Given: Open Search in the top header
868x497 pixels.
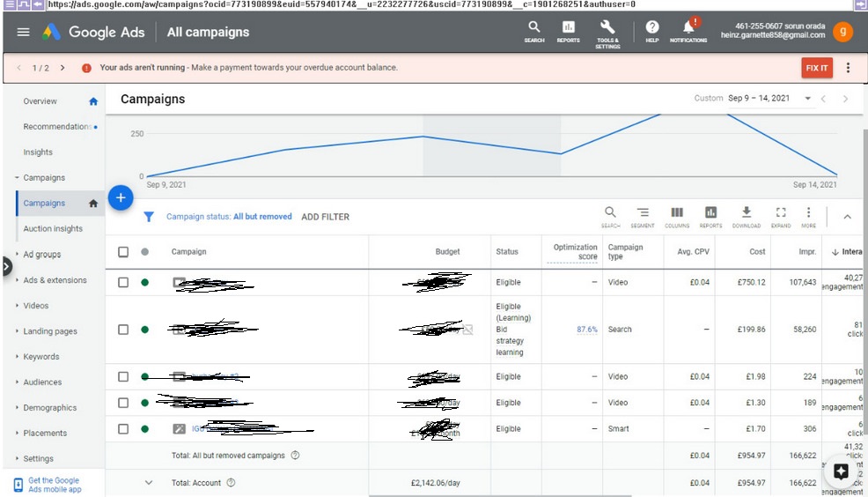Looking at the screenshot, I should tap(534, 32).
